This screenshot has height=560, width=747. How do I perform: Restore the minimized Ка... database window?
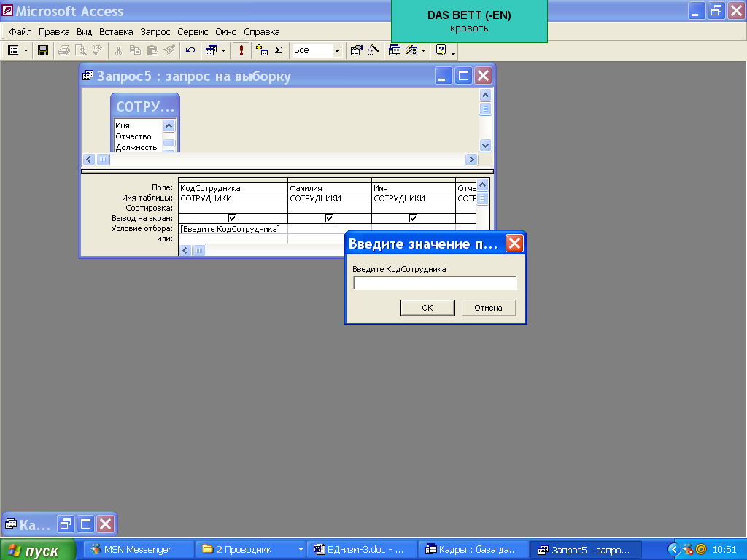pyautogui.click(x=66, y=524)
